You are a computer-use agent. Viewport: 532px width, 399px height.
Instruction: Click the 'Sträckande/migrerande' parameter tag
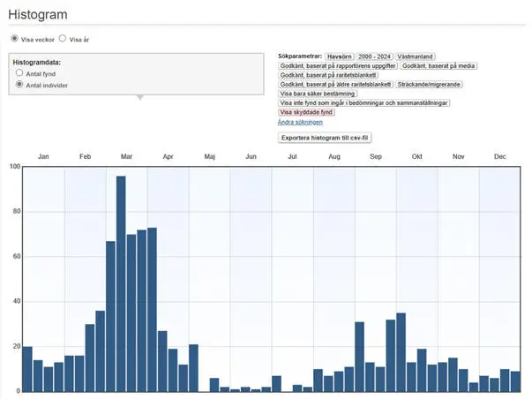click(428, 85)
